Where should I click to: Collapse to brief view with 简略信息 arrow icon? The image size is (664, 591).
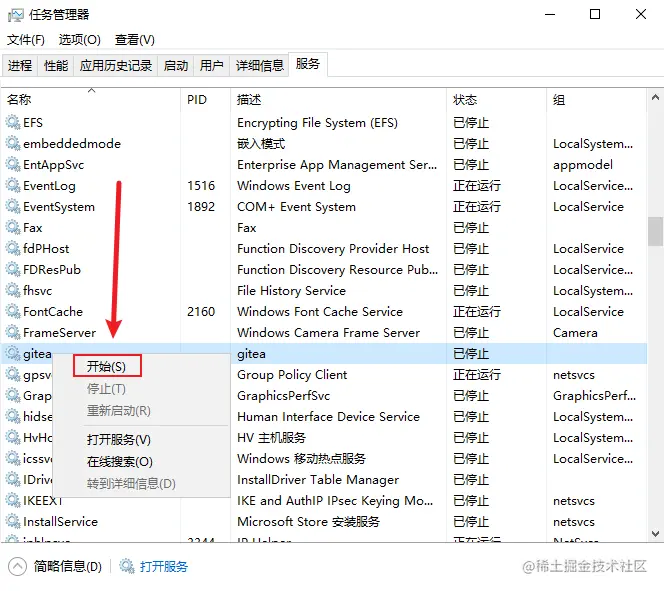click(x=17, y=566)
